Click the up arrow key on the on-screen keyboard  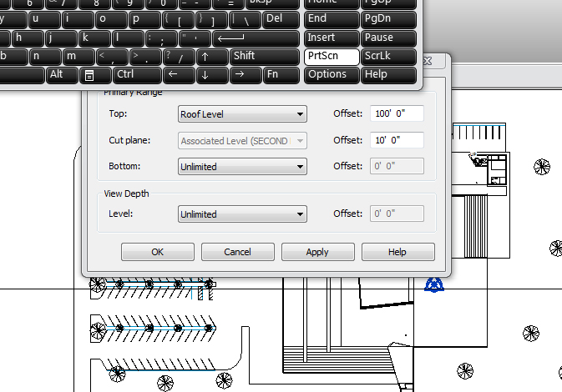point(212,57)
